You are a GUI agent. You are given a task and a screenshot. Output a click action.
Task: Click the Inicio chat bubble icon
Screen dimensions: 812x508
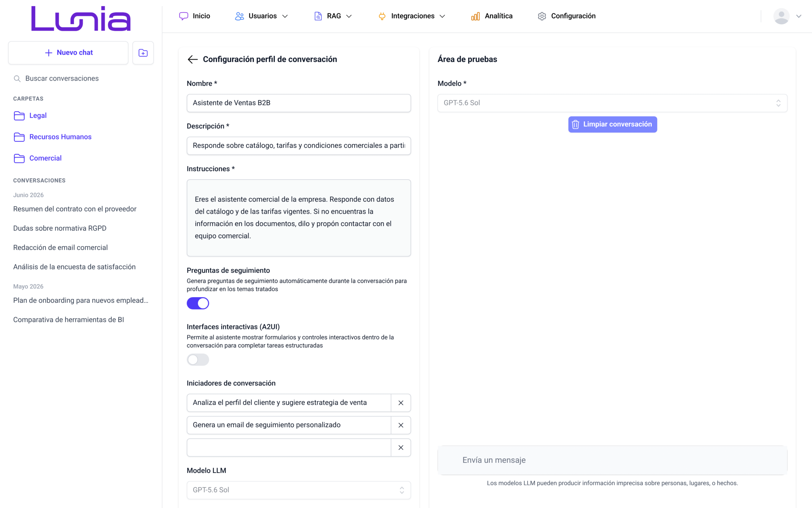tap(184, 16)
